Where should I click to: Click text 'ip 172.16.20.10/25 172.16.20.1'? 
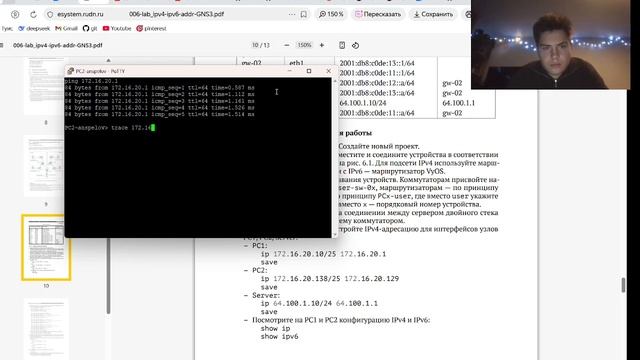pyautogui.click(x=323, y=254)
